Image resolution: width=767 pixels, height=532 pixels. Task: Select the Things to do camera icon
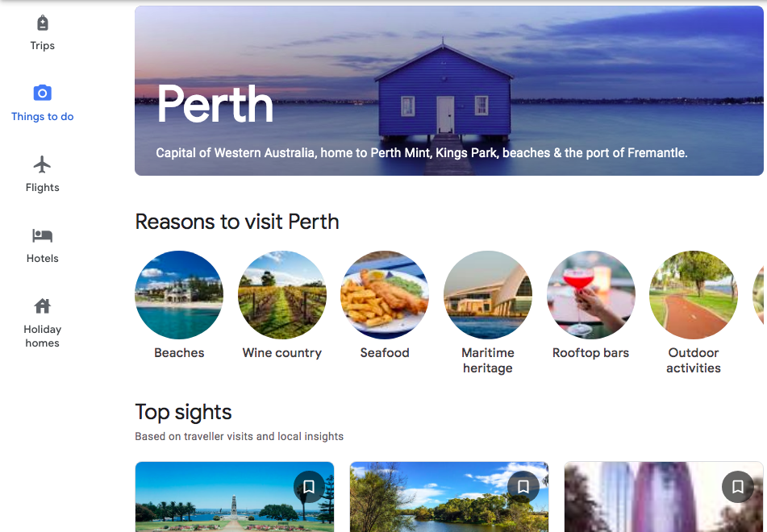[x=43, y=93]
